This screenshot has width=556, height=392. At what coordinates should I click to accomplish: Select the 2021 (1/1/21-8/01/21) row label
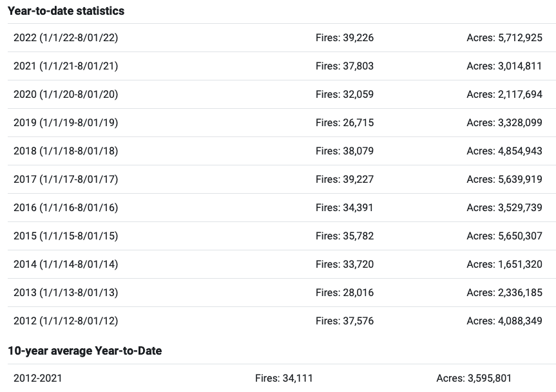66,66
